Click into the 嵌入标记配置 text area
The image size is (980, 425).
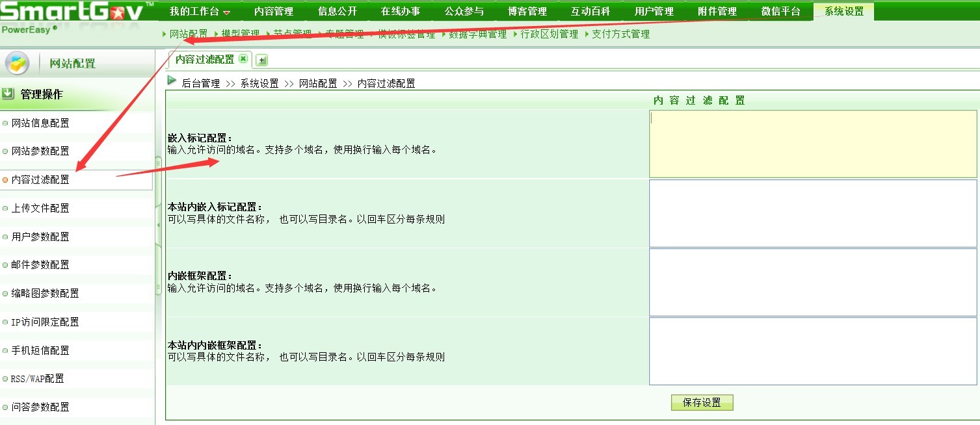(813, 144)
